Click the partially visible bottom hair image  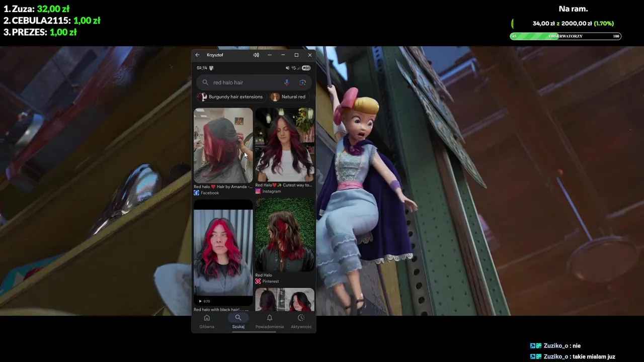[x=285, y=300]
